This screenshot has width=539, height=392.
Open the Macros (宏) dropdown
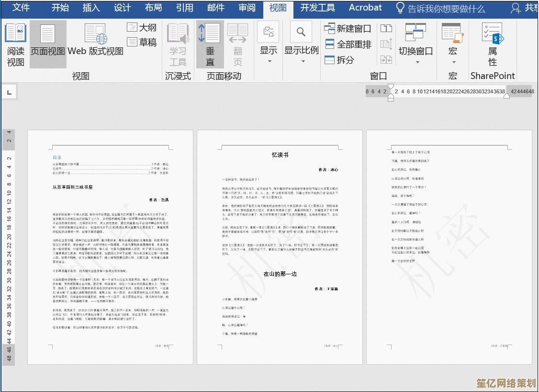pos(453,44)
